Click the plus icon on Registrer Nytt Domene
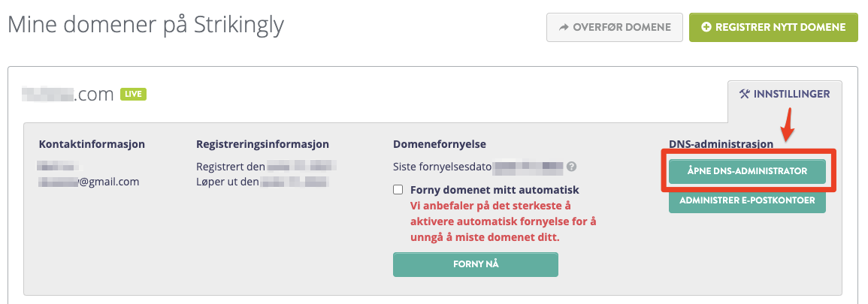This screenshot has width=868, height=304. [x=706, y=27]
